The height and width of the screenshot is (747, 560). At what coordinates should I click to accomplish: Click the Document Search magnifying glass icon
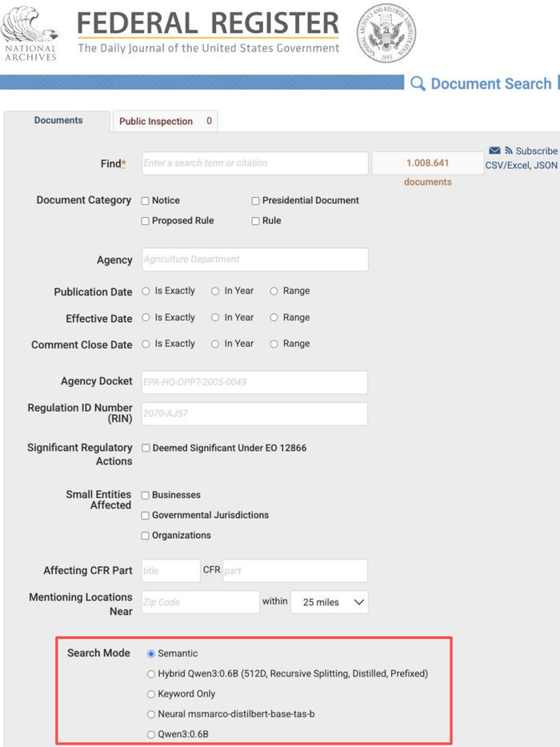[x=418, y=83]
